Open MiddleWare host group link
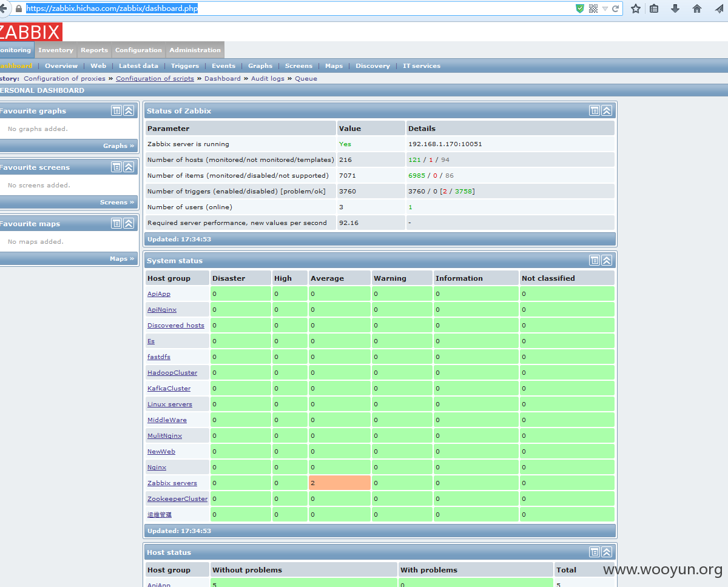Viewport: 728px width, 587px height. (167, 420)
